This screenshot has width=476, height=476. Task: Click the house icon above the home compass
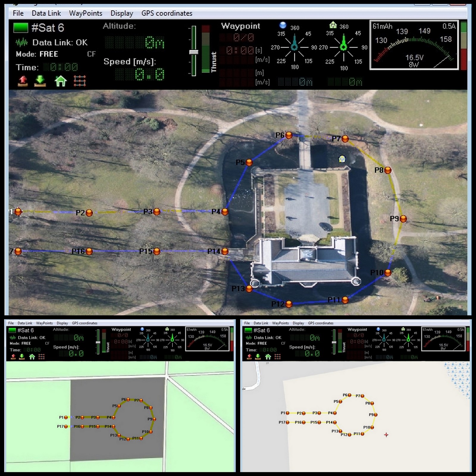pyautogui.click(x=333, y=25)
